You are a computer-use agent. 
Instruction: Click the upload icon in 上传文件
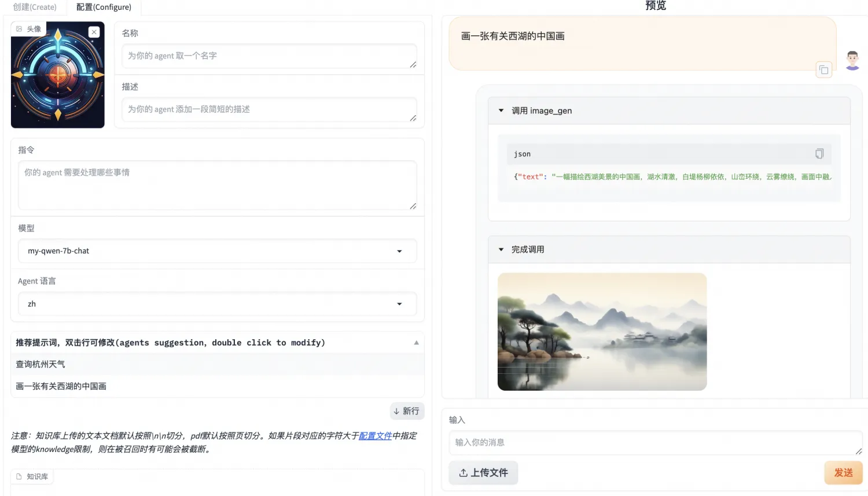pos(464,472)
